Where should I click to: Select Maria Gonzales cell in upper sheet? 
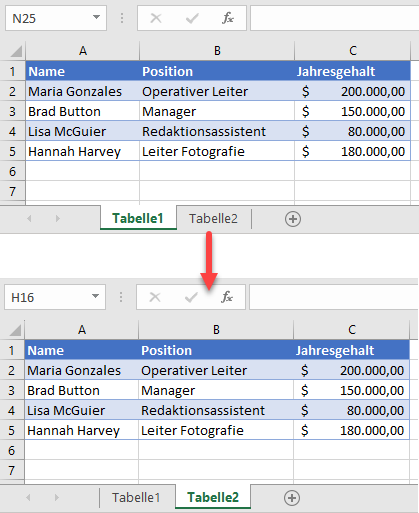coord(83,91)
